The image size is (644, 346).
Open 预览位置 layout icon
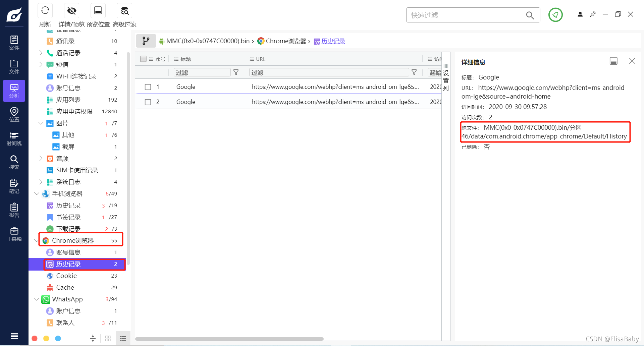[x=98, y=11]
